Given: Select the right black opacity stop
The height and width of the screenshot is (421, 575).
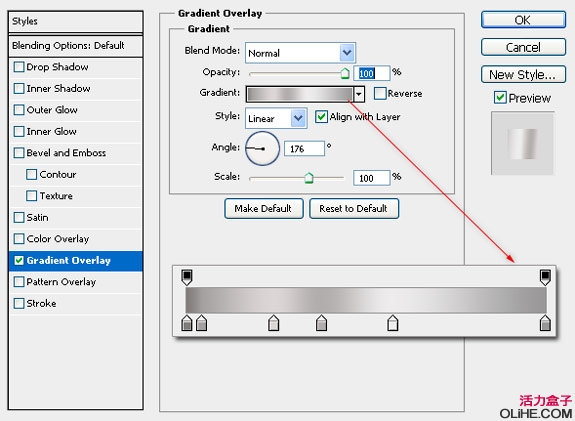Looking at the screenshot, I should tap(545, 277).
